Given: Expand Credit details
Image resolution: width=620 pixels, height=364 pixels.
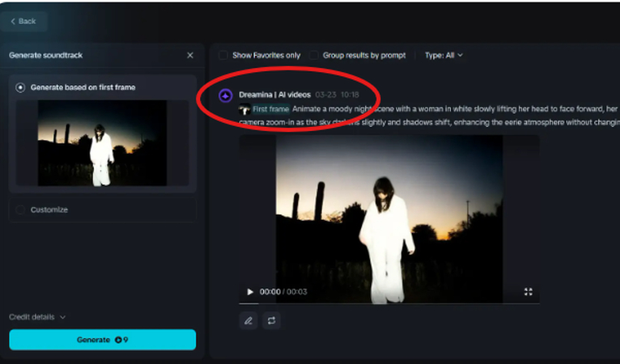Looking at the screenshot, I should coord(37,317).
